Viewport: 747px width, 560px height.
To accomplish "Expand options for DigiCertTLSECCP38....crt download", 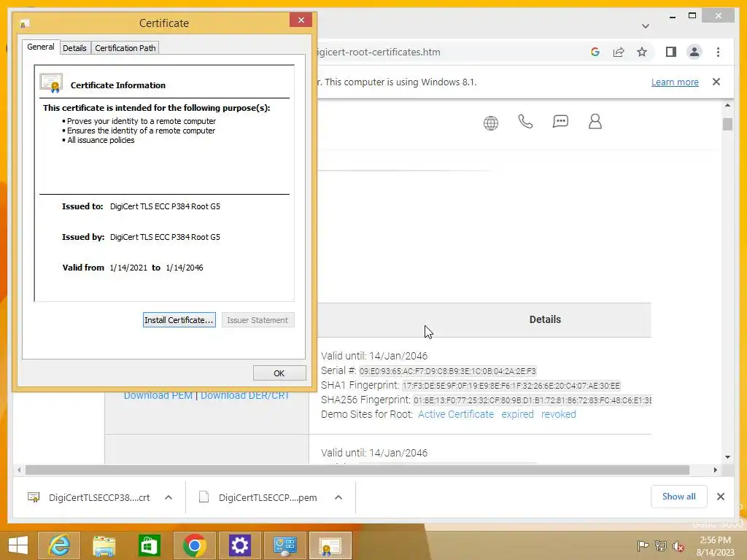I will tap(169, 497).
